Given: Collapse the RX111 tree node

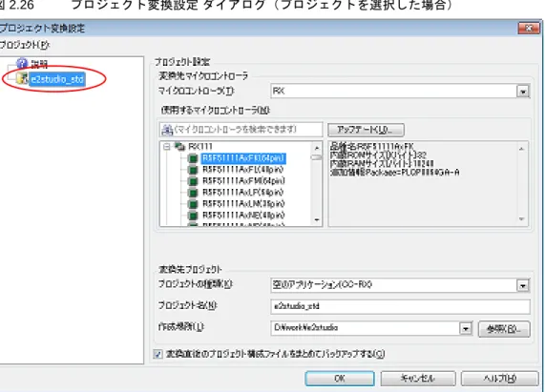Looking at the screenshot, I should click(167, 147).
